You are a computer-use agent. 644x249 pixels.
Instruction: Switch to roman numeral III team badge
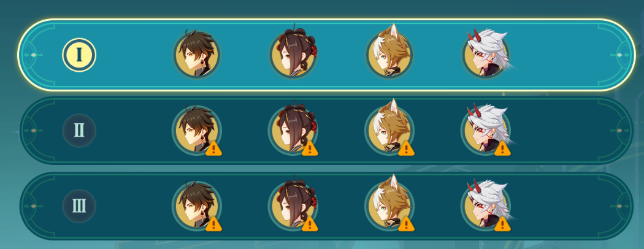click(79, 206)
